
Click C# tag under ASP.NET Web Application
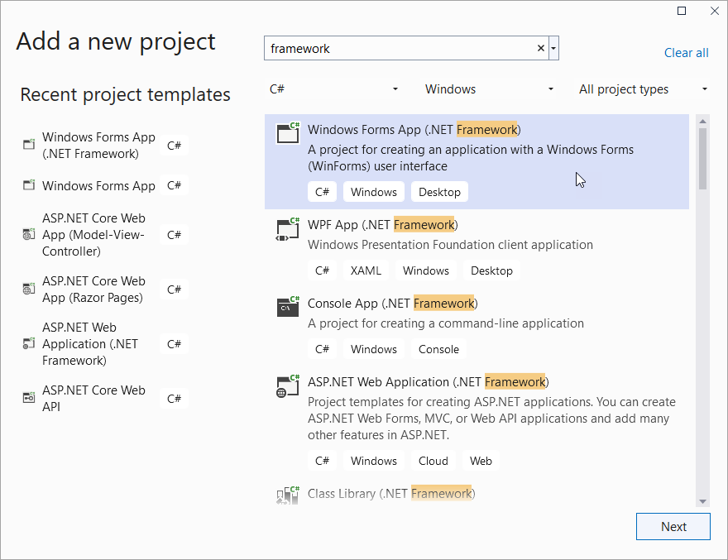coord(322,461)
